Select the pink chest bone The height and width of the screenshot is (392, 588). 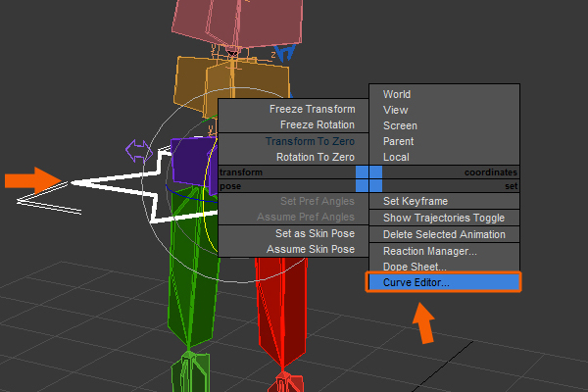[x=237, y=23]
